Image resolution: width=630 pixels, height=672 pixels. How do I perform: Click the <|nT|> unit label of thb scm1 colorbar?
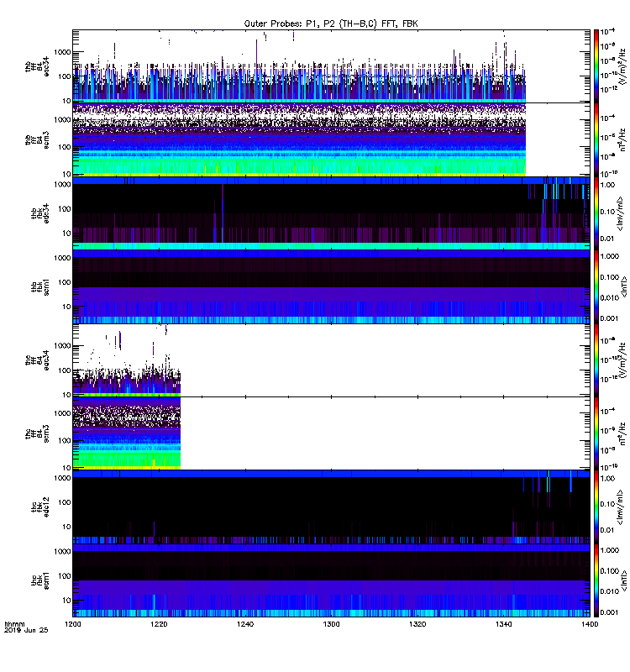click(624, 287)
